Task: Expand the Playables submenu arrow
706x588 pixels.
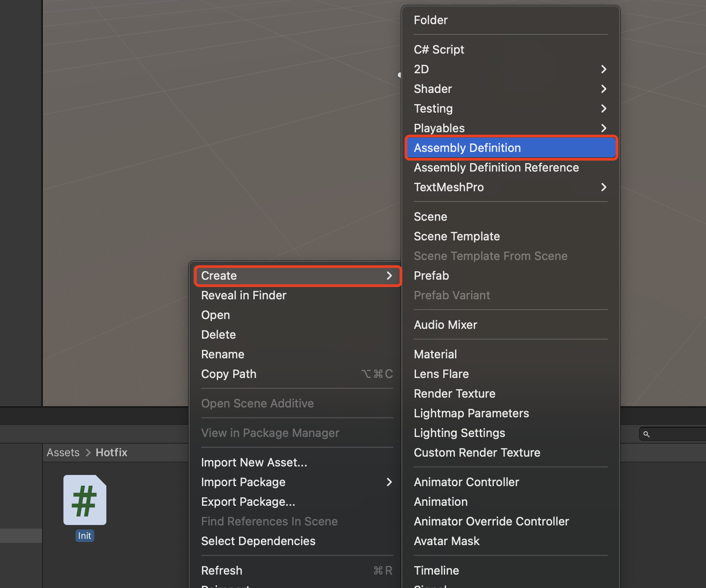Action: click(604, 128)
